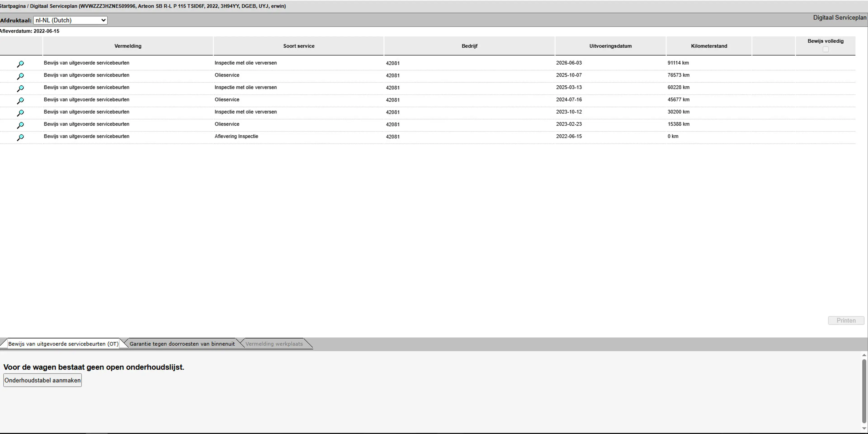Click Bedrijf 42081 in the 2022-06-15 row
Image resolution: width=868 pixels, height=434 pixels.
tap(393, 137)
